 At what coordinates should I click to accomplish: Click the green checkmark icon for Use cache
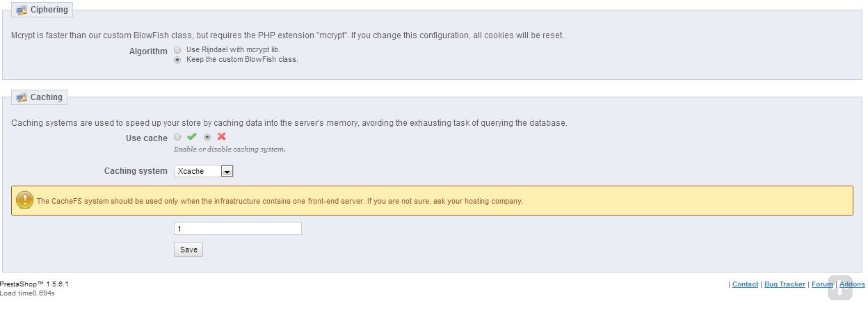[x=191, y=137]
